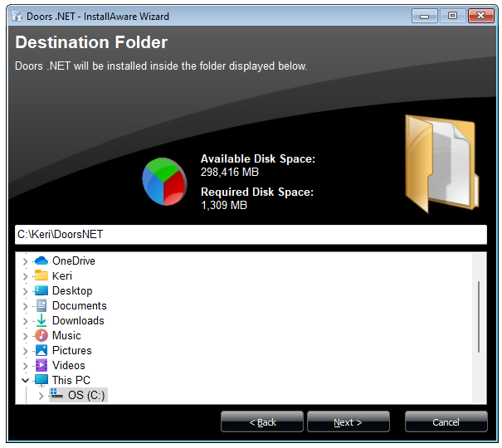The height and width of the screenshot is (448, 502).
Task: Select Keri label in folder tree
Action: 62,275
